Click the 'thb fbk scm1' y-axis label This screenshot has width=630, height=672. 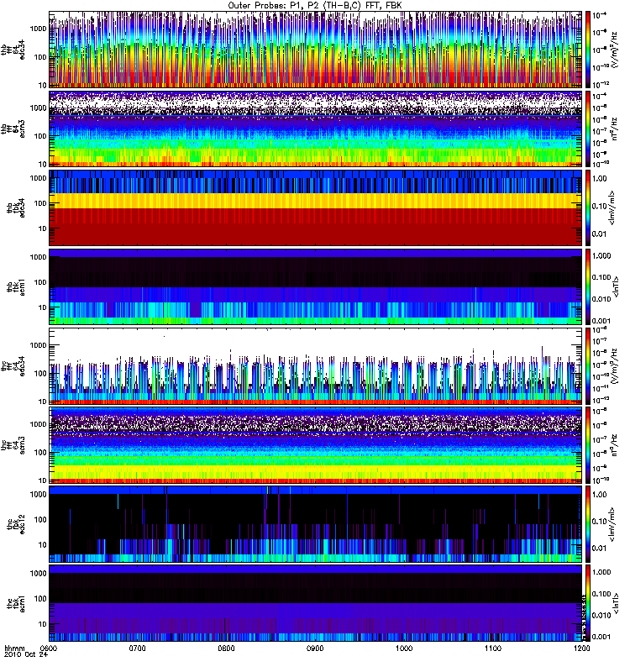[x=16, y=286]
